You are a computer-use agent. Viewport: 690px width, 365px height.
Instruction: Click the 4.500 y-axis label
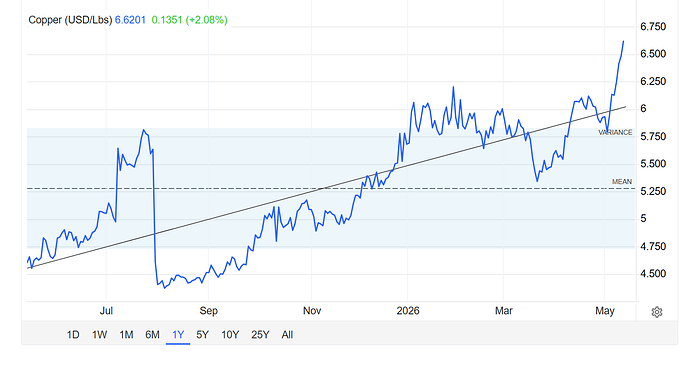tap(653, 274)
